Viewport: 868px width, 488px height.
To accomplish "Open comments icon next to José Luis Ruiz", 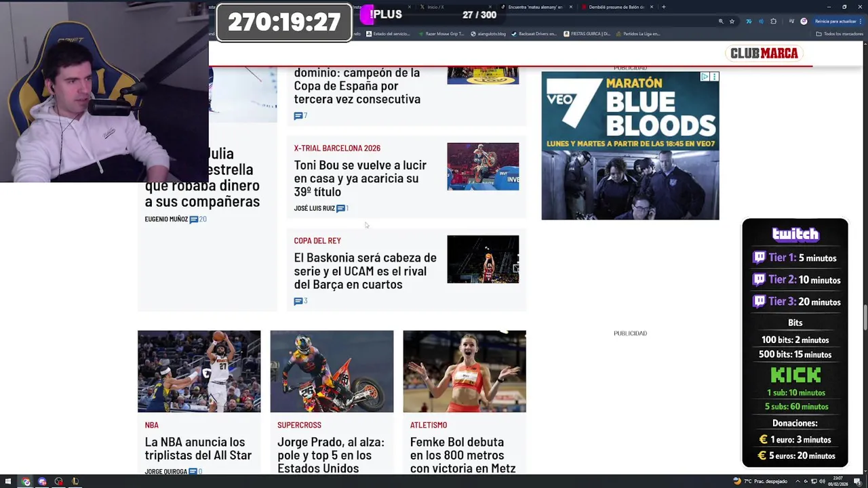I will (342, 208).
